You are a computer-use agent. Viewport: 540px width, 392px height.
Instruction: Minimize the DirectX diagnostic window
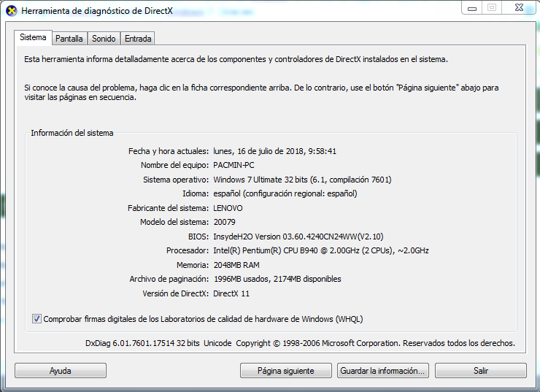click(x=472, y=7)
